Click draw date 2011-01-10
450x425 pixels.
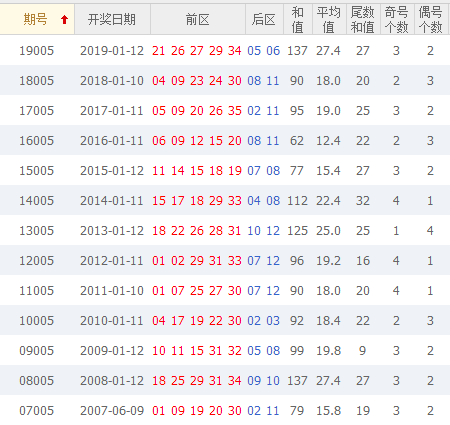point(112,291)
